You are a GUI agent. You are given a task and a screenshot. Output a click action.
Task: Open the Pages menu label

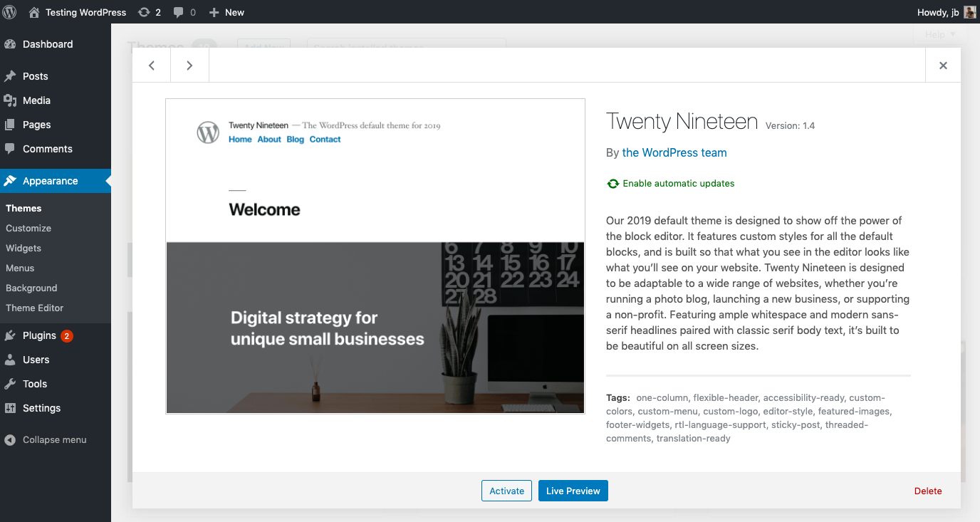(x=37, y=125)
